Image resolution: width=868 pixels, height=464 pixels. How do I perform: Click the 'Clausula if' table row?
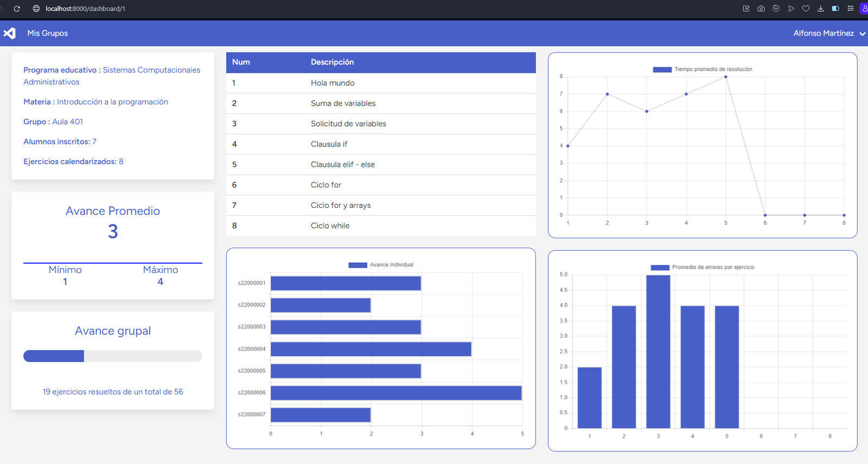[381, 144]
